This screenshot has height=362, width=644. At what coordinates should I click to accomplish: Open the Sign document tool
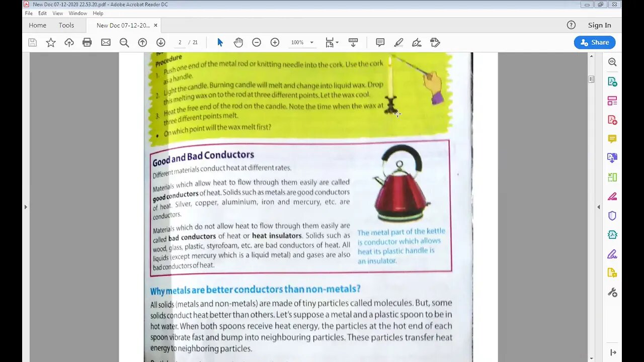click(417, 43)
